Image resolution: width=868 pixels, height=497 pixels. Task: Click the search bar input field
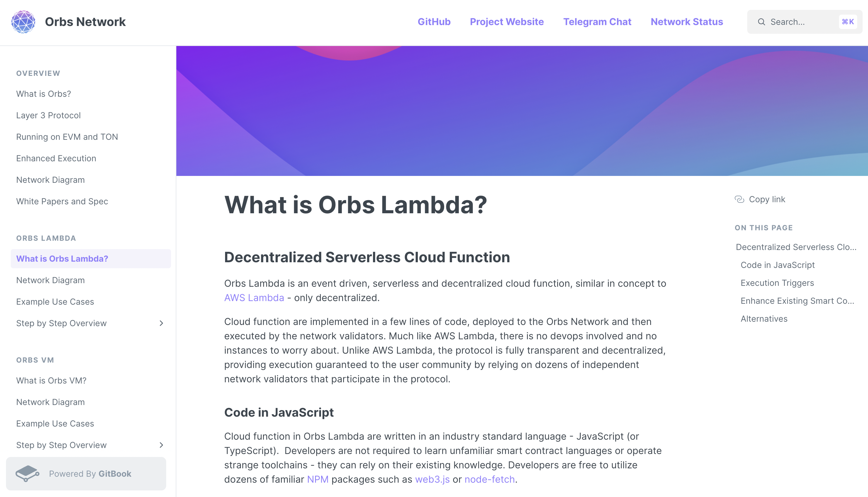pos(806,22)
